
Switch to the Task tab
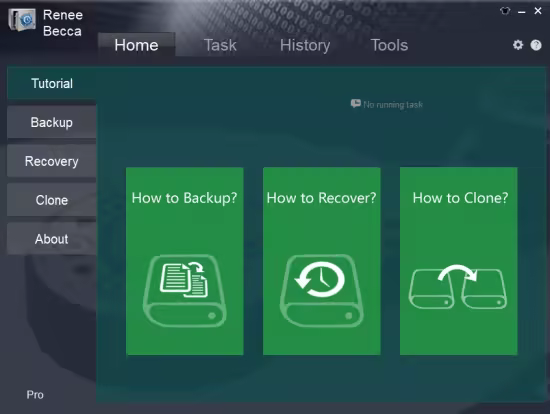pyautogui.click(x=220, y=45)
